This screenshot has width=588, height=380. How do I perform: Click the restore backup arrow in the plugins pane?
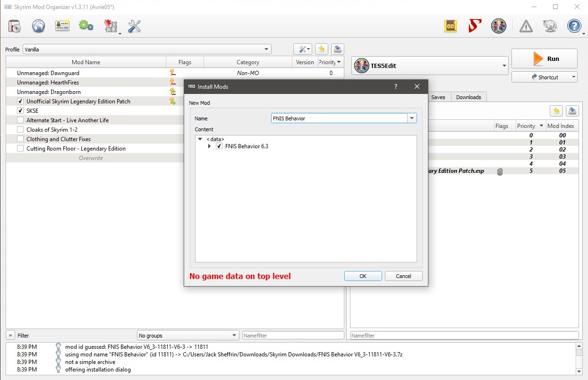[556, 111]
